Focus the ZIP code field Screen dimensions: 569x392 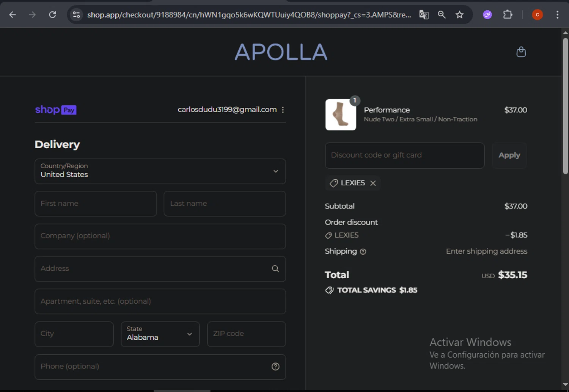[x=246, y=334]
